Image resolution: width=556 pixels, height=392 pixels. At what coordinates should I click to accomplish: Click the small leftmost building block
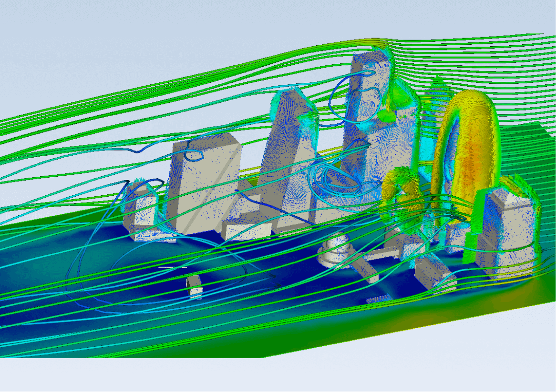pyautogui.click(x=140, y=211)
